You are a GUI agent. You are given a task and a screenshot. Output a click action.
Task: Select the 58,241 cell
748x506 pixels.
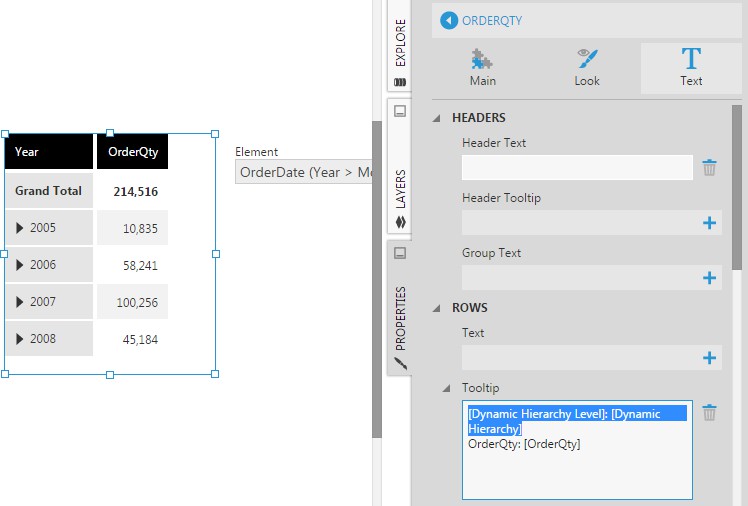pyautogui.click(x=132, y=265)
